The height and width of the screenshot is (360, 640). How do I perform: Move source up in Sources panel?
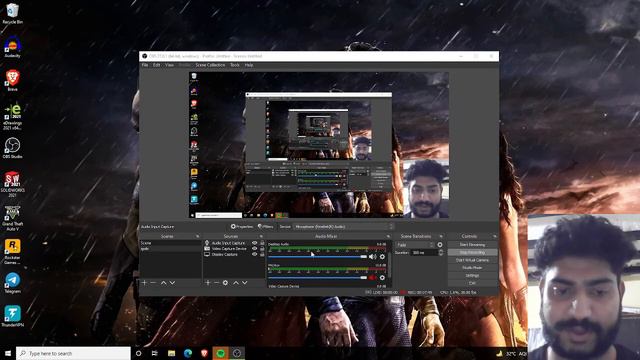[x=236, y=282]
